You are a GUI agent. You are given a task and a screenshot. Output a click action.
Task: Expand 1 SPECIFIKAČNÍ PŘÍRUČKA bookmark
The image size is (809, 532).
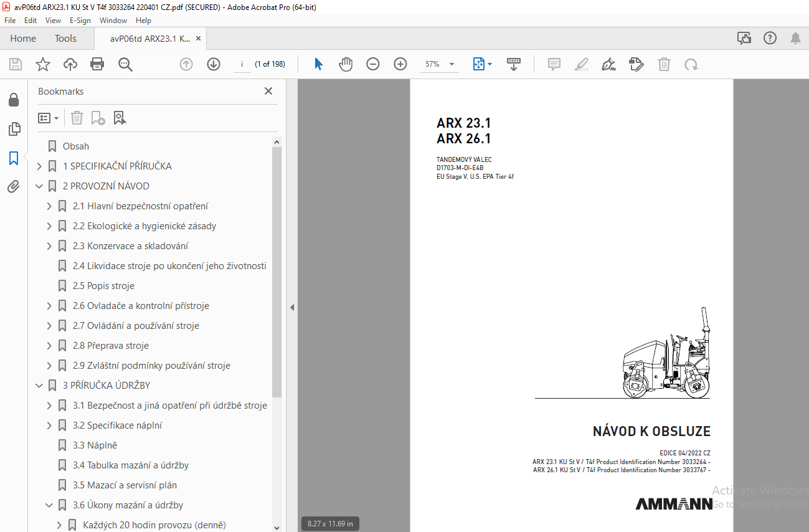coord(39,166)
